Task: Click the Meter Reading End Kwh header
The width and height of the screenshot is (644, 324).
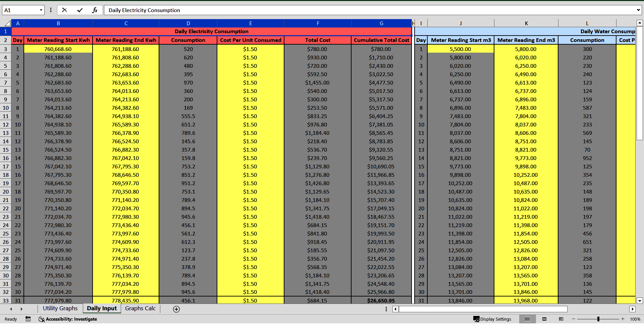Action: 126,40
